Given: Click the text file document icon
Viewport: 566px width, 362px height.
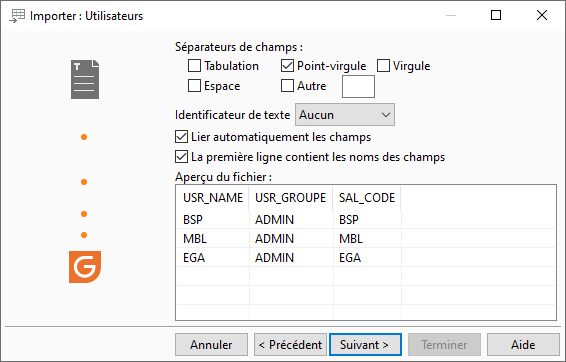Looking at the screenshot, I should click(x=85, y=79).
